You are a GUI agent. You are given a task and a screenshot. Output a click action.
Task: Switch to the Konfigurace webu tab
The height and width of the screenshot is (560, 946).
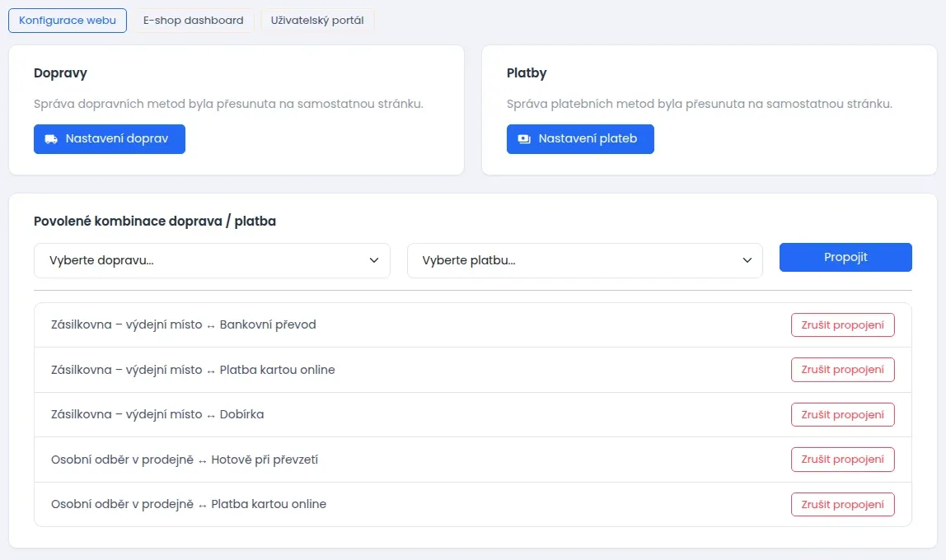point(68,21)
